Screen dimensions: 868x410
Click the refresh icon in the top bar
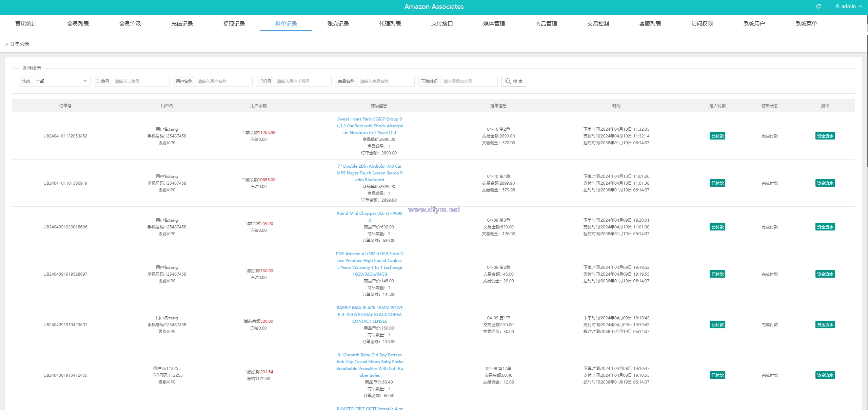click(818, 6)
